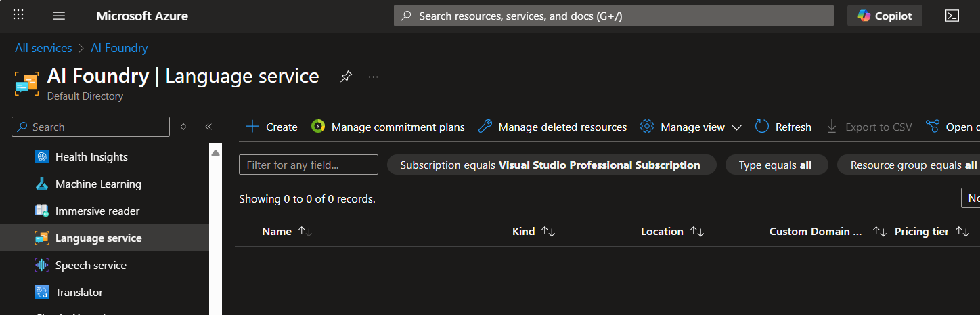The width and height of the screenshot is (980, 315).
Task: Click Export to CSV
Action: 869,127
